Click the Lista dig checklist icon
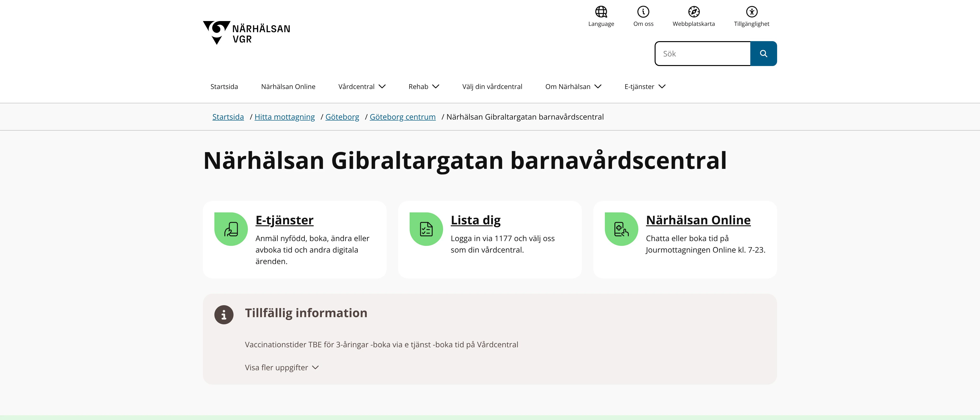980x420 pixels. click(x=426, y=229)
